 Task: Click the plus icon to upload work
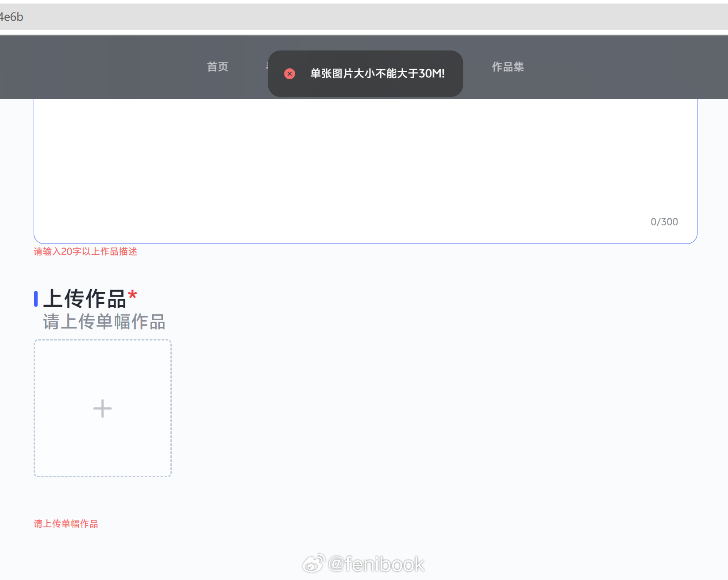coord(103,408)
